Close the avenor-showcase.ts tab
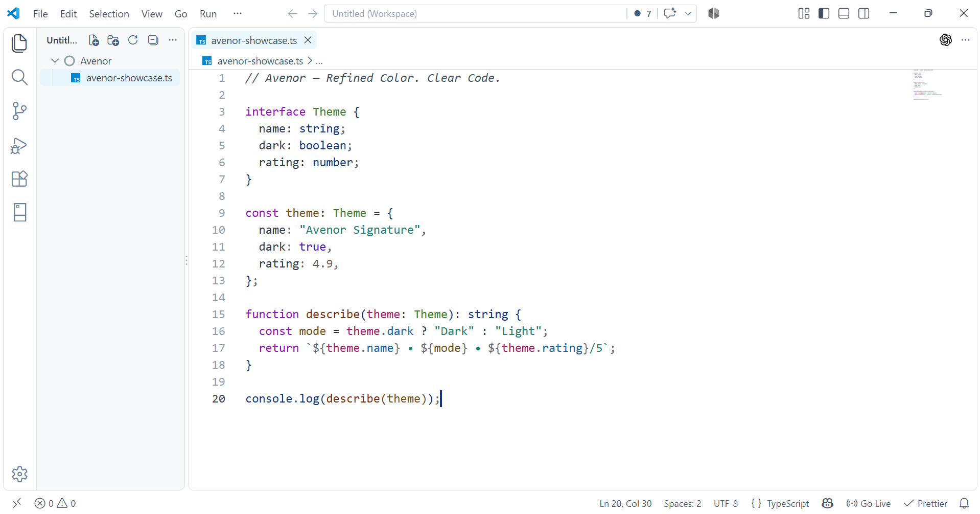 click(x=308, y=40)
